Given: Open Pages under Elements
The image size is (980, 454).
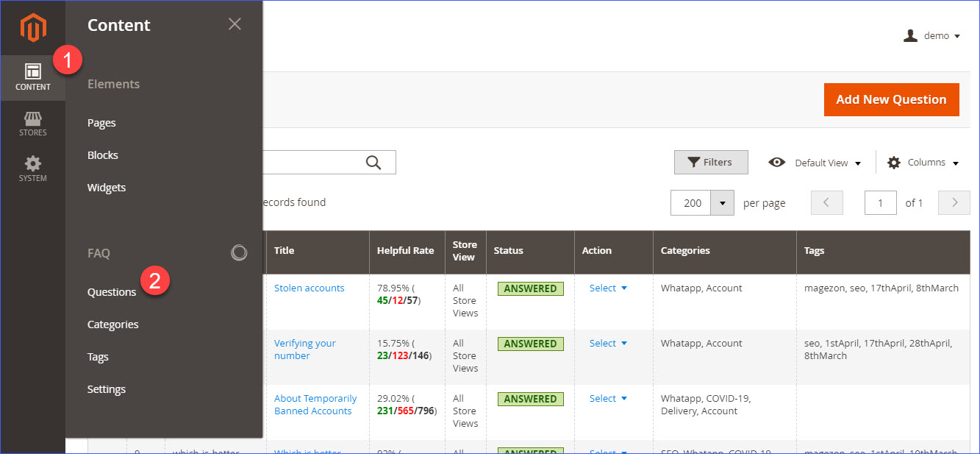Looking at the screenshot, I should [x=101, y=123].
